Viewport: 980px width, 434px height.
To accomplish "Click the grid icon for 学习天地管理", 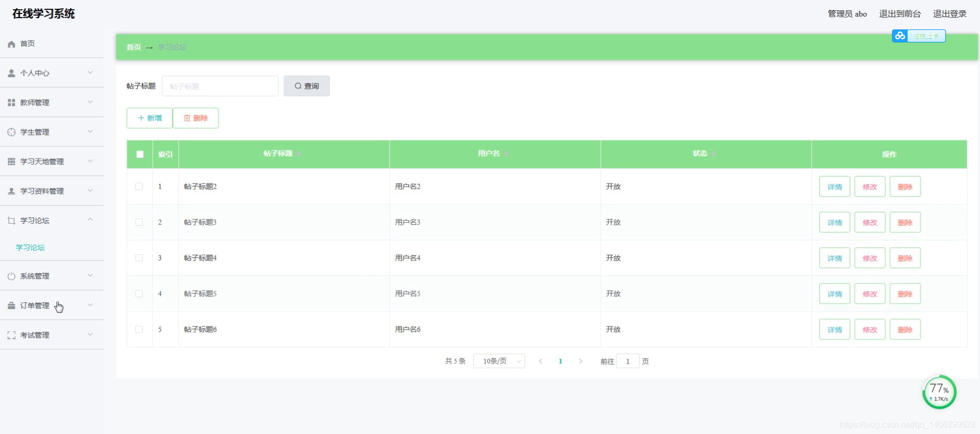I will click(x=11, y=162).
